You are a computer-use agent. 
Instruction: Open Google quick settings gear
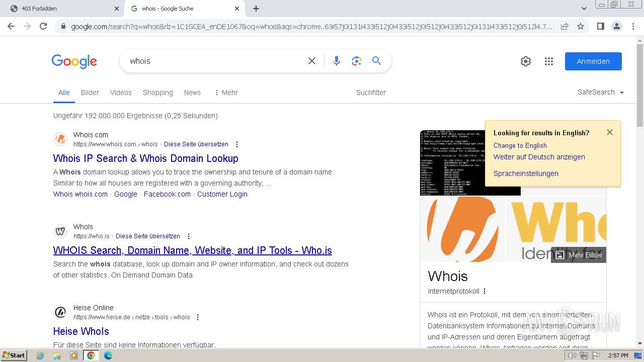coord(526,61)
